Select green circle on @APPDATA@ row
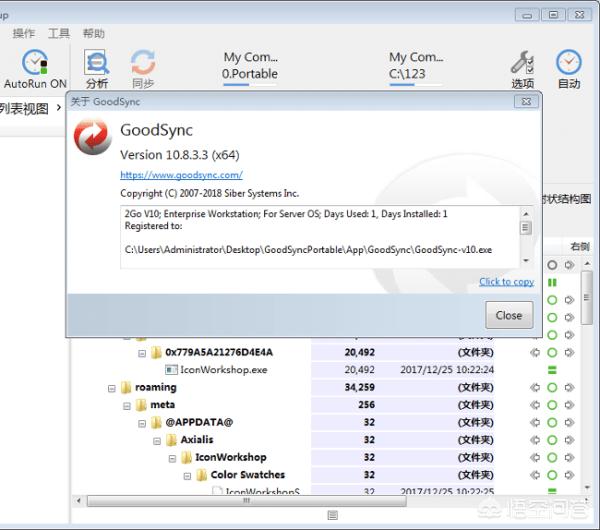Image resolution: width=600 pixels, height=530 pixels. point(552,422)
